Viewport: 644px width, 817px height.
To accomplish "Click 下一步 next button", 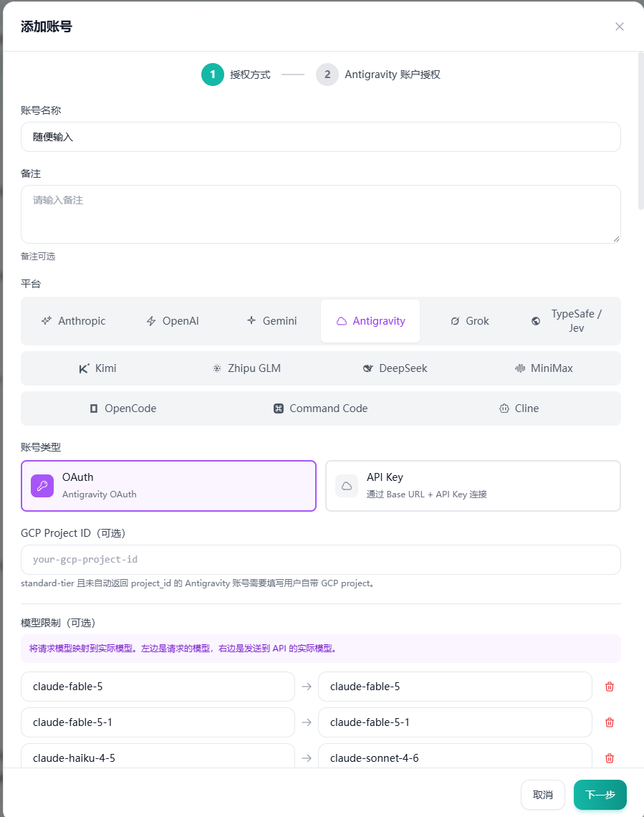I will coord(600,795).
